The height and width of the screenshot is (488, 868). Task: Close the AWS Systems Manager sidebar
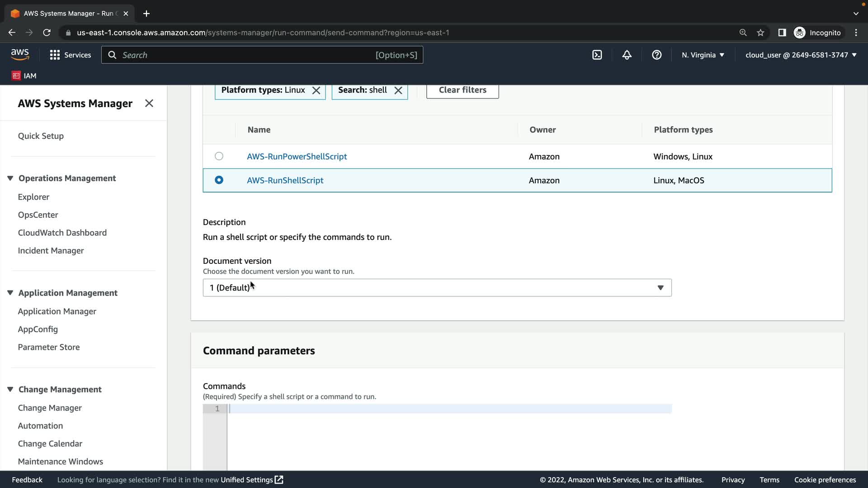(149, 103)
